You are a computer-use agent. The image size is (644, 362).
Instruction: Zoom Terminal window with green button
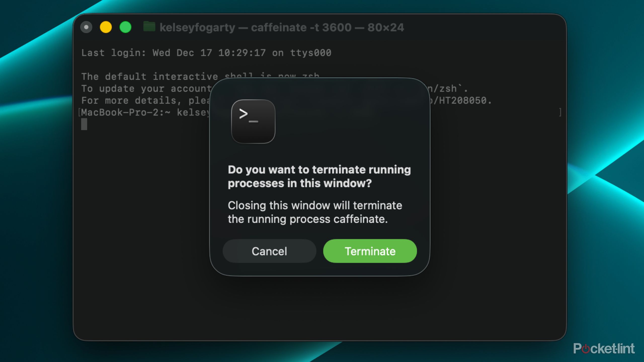[x=126, y=27]
